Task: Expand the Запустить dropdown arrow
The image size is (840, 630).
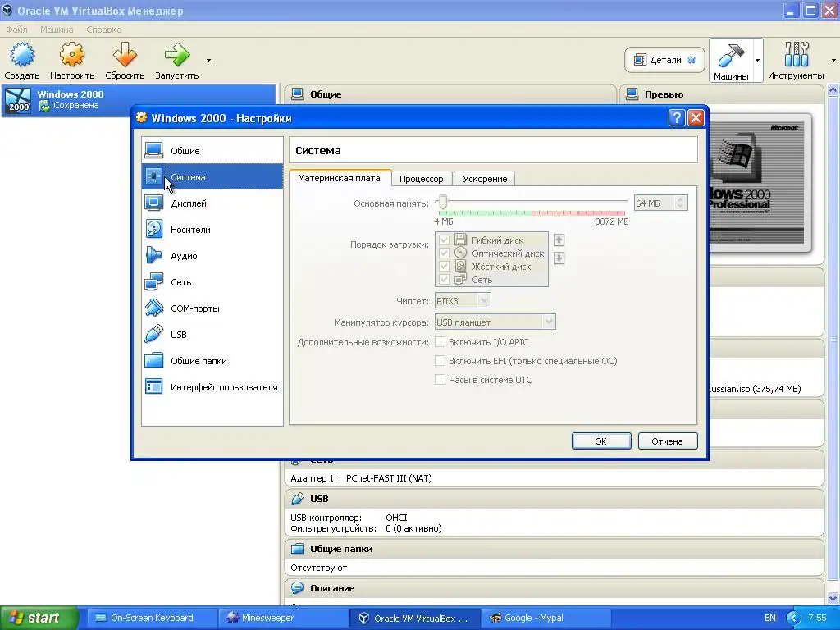Action: point(208,60)
